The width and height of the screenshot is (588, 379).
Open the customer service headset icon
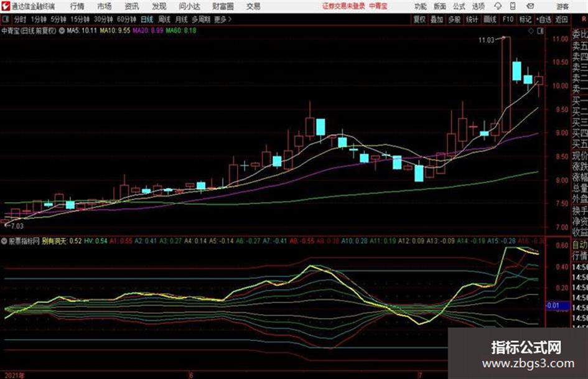498,6
